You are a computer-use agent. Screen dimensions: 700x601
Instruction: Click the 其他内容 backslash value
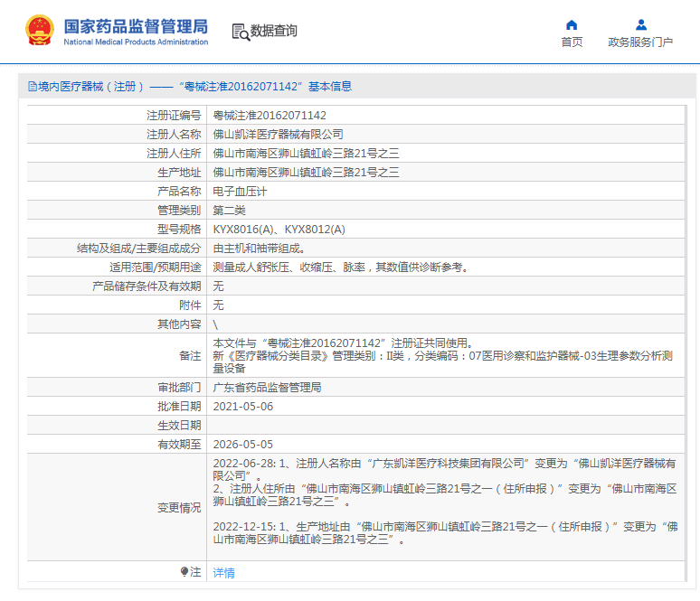215,324
